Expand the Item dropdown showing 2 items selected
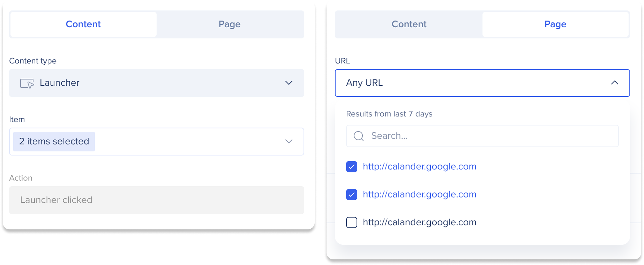 [156, 142]
